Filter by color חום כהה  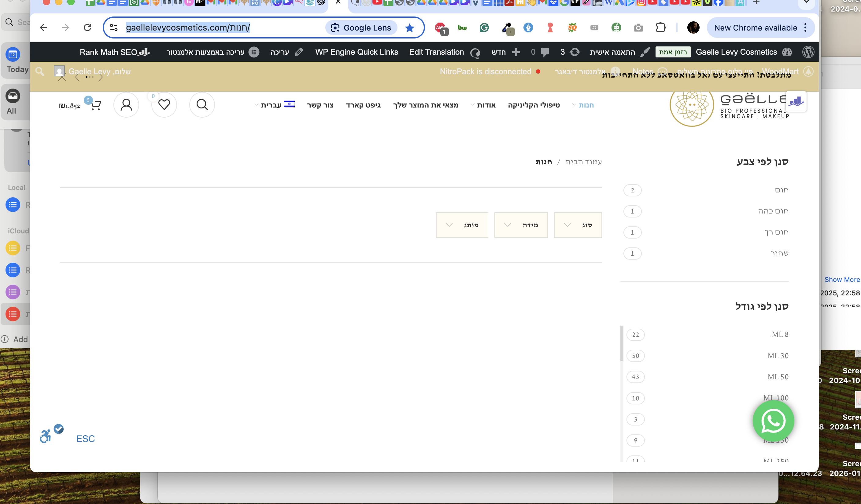point(773,211)
